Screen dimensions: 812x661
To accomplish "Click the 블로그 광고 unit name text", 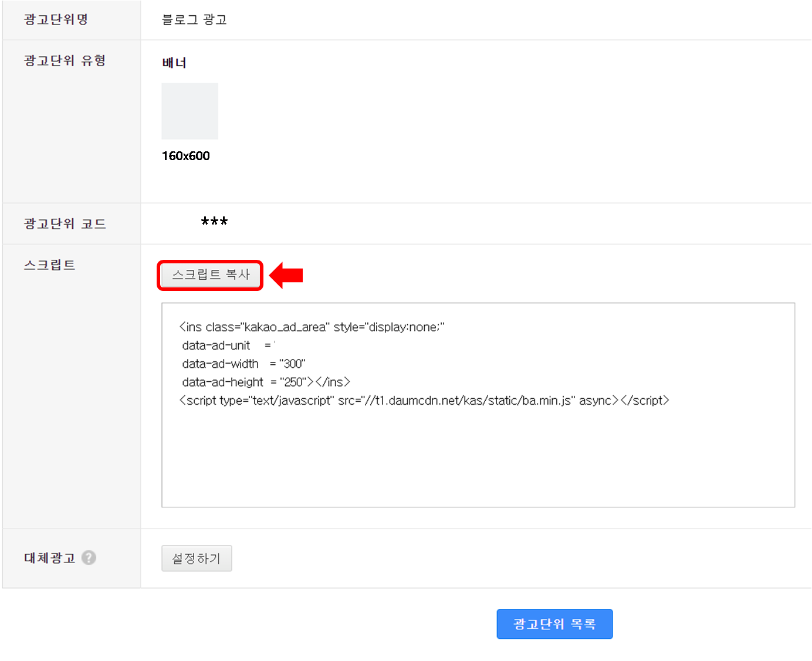I will click(x=194, y=20).
